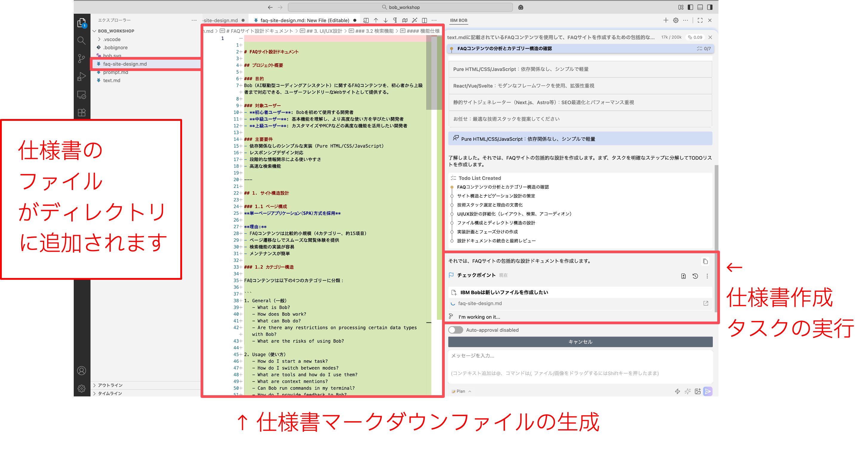Open editor more actions ellipsis

[434, 20]
